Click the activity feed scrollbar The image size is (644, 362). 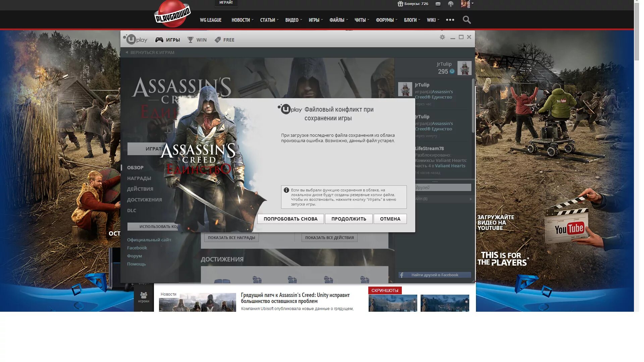[x=473, y=105]
